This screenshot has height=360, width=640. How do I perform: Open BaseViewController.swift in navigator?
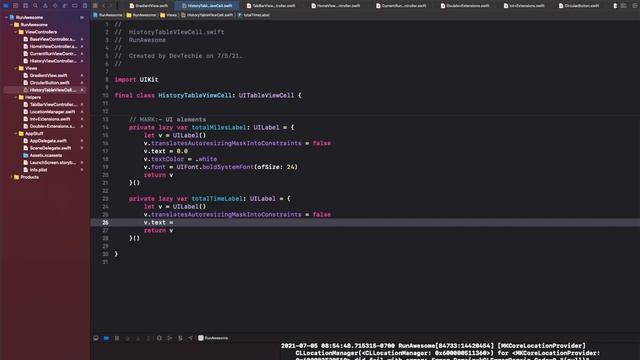(49, 39)
